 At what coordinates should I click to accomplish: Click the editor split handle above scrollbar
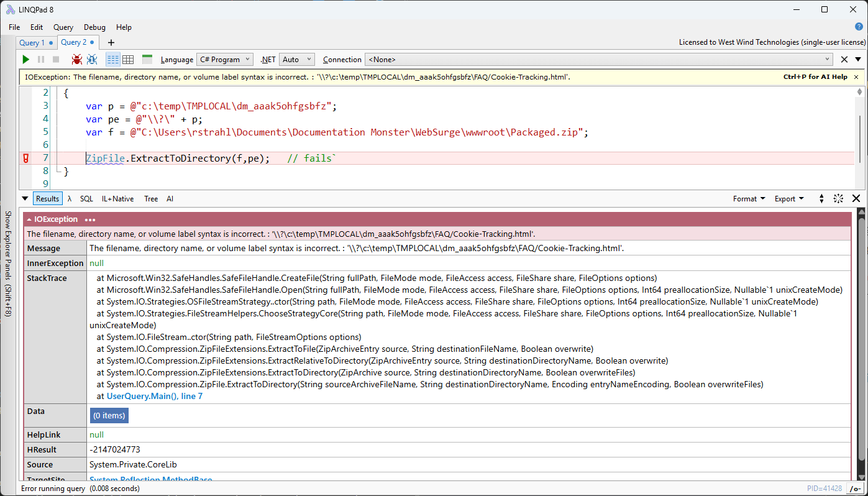click(x=859, y=91)
